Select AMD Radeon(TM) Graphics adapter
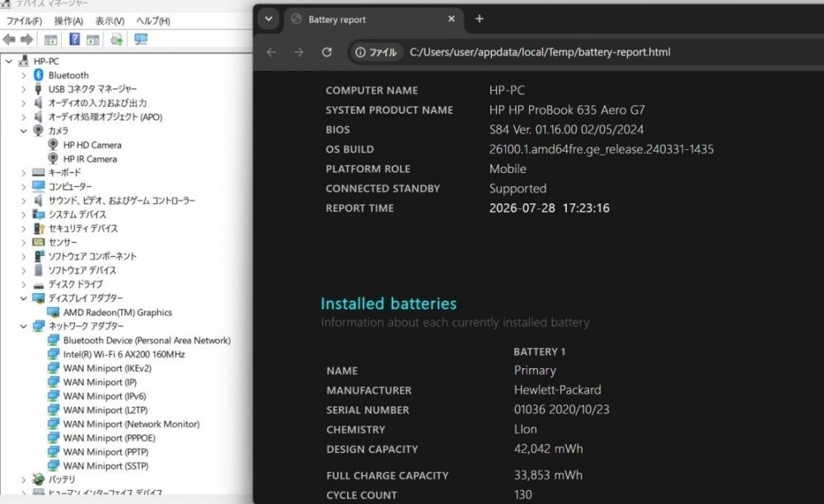This screenshot has height=504, width=824. pos(117,312)
